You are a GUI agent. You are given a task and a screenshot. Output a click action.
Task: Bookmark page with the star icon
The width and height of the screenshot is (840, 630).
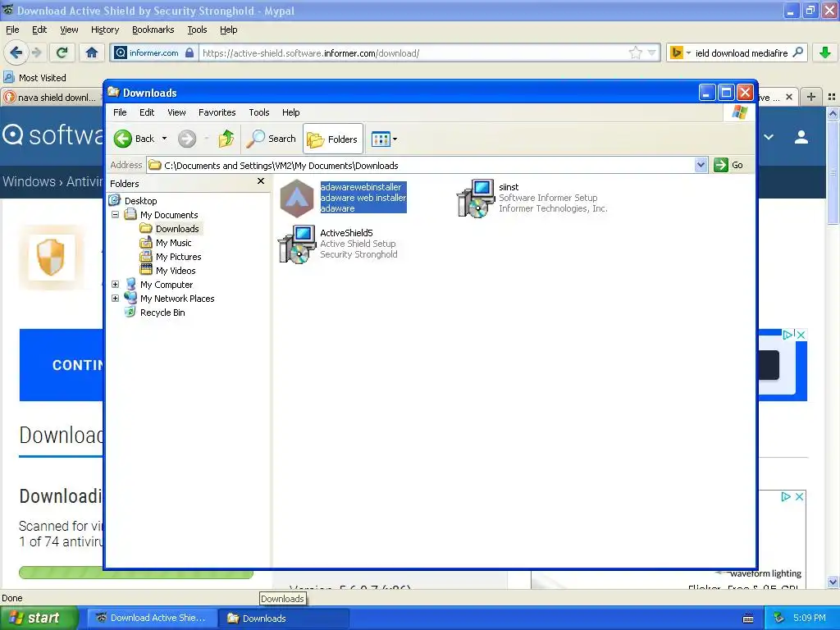636,52
